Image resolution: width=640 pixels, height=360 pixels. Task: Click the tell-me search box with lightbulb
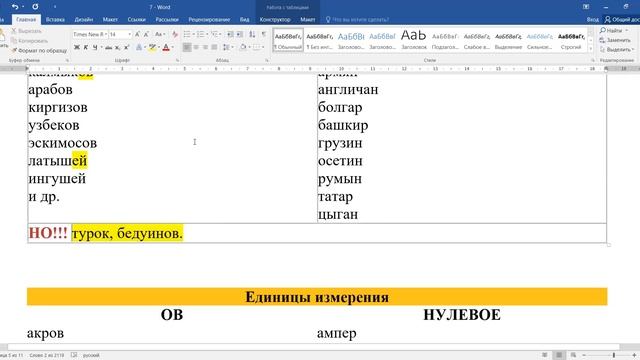pyautogui.click(x=357, y=19)
